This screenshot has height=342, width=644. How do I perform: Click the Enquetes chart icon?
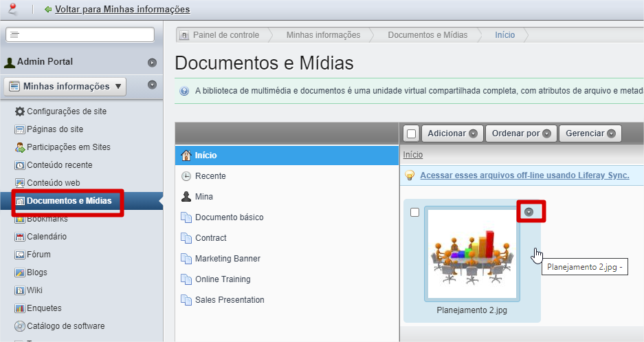click(x=19, y=308)
